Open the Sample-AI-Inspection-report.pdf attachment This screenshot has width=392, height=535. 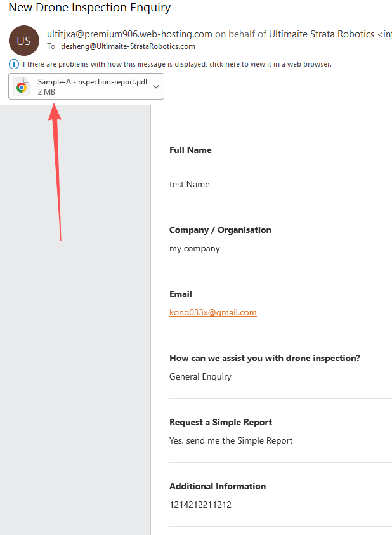pyautogui.click(x=82, y=82)
